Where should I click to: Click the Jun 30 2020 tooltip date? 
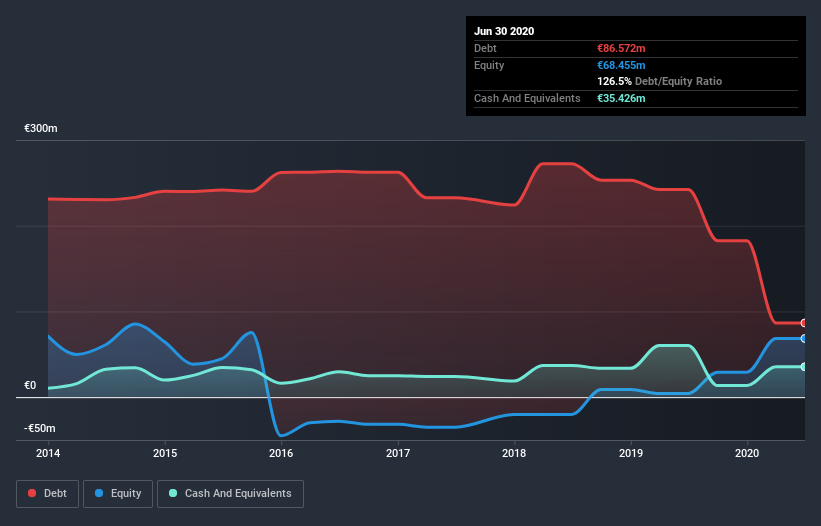504,31
